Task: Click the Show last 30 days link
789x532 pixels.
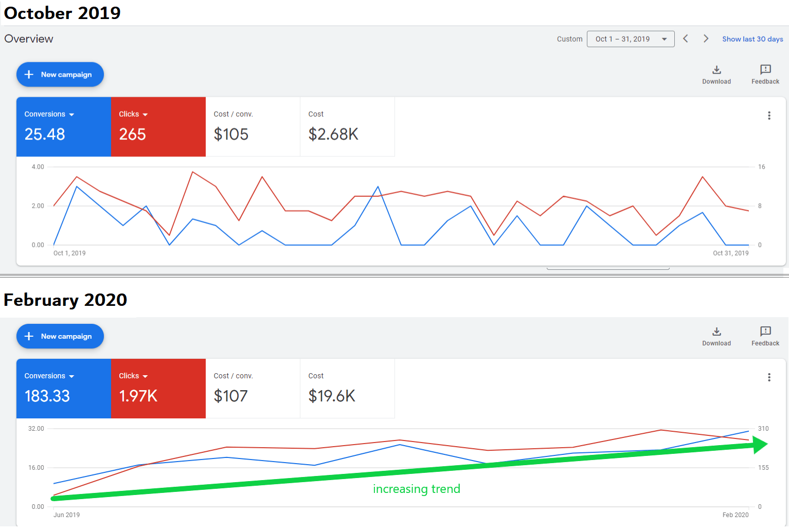Action: (x=752, y=39)
